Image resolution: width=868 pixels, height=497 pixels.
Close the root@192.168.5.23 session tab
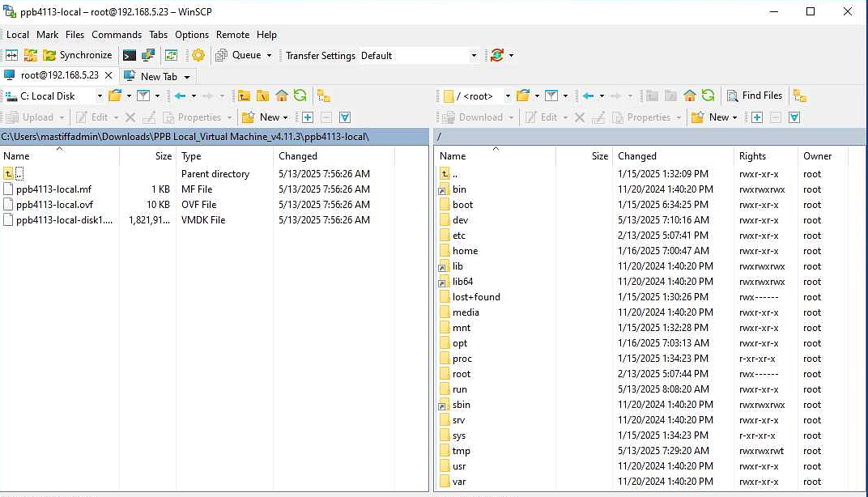pyautogui.click(x=108, y=75)
